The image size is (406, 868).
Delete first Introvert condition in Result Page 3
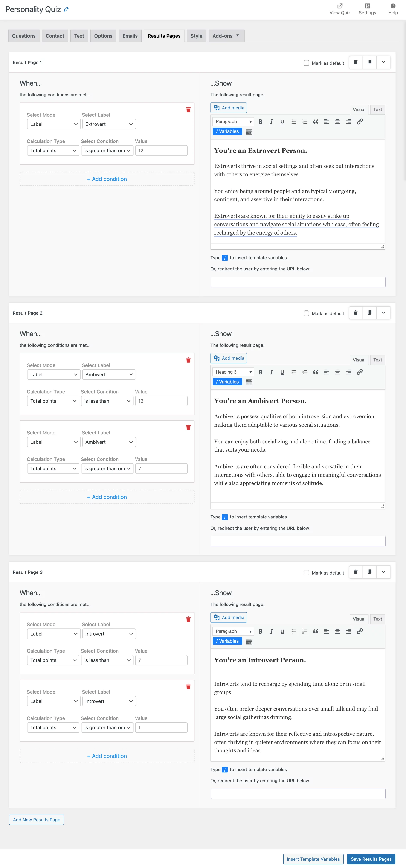[188, 619]
